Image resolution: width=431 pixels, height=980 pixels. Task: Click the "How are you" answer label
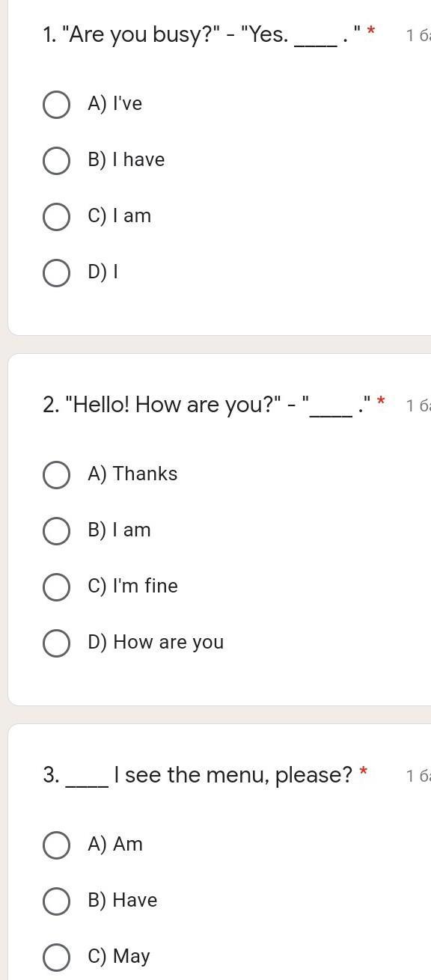coord(168,642)
